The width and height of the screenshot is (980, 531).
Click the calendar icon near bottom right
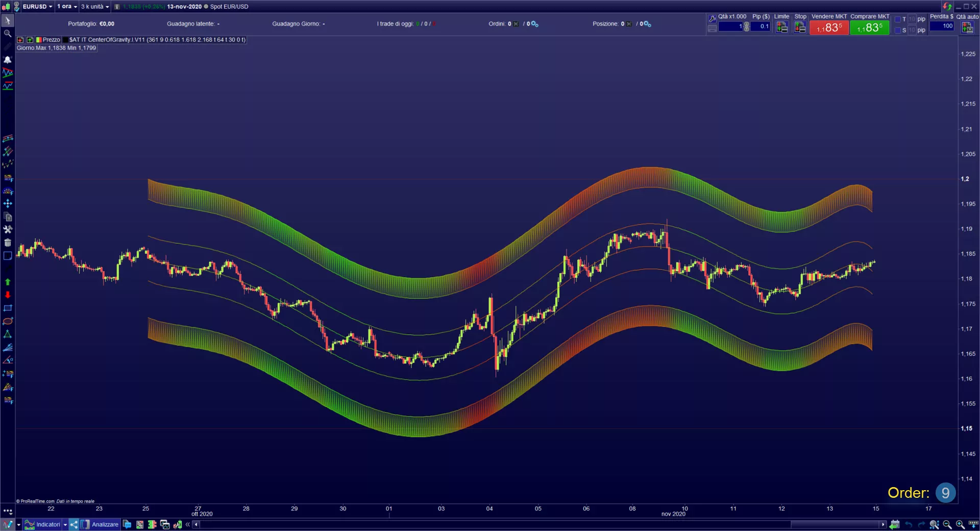pos(895,524)
